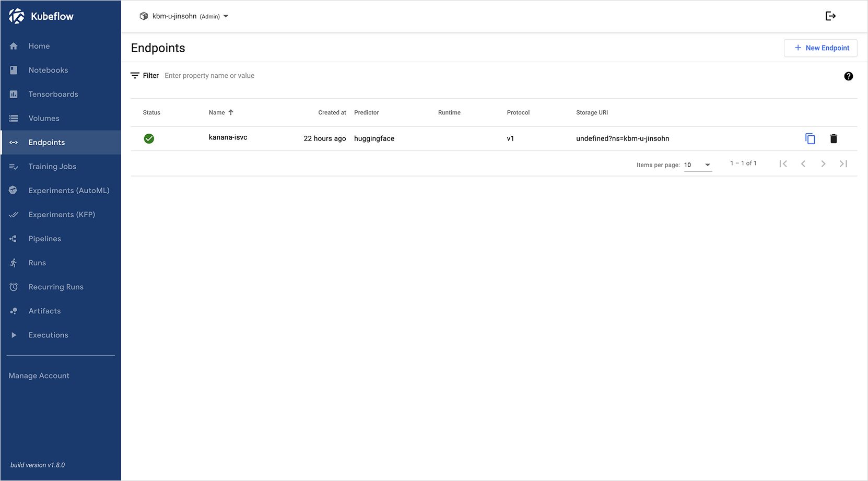Click the Notebooks book icon
This screenshot has height=481, width=868.
pos(14,70)
